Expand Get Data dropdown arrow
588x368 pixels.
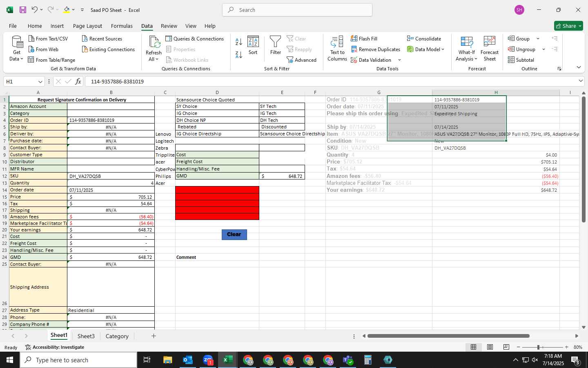click(x=22, y=59)
